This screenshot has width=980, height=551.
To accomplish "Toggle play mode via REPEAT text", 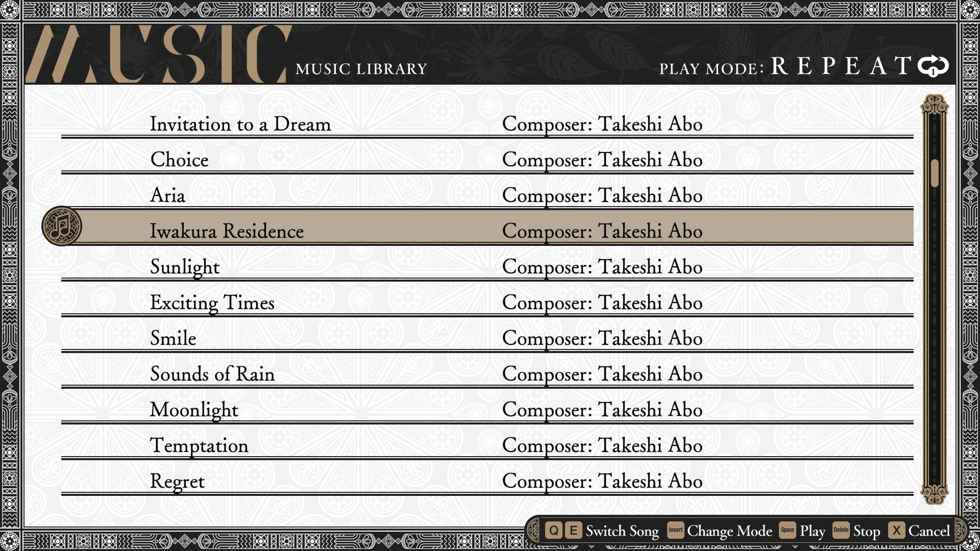I will pos(841,66).
